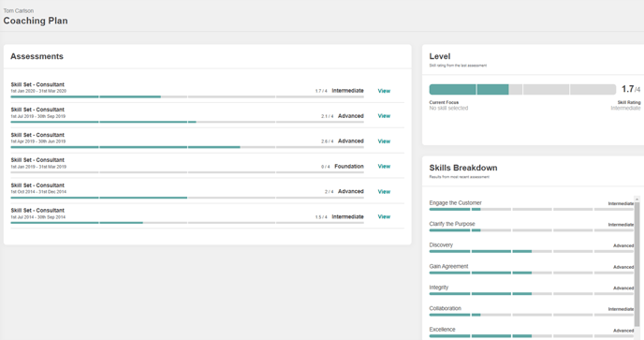Click the 2.1 / 4 Advanced assessment progress bar
Screen dimensions: 644x340
(187, 122)
